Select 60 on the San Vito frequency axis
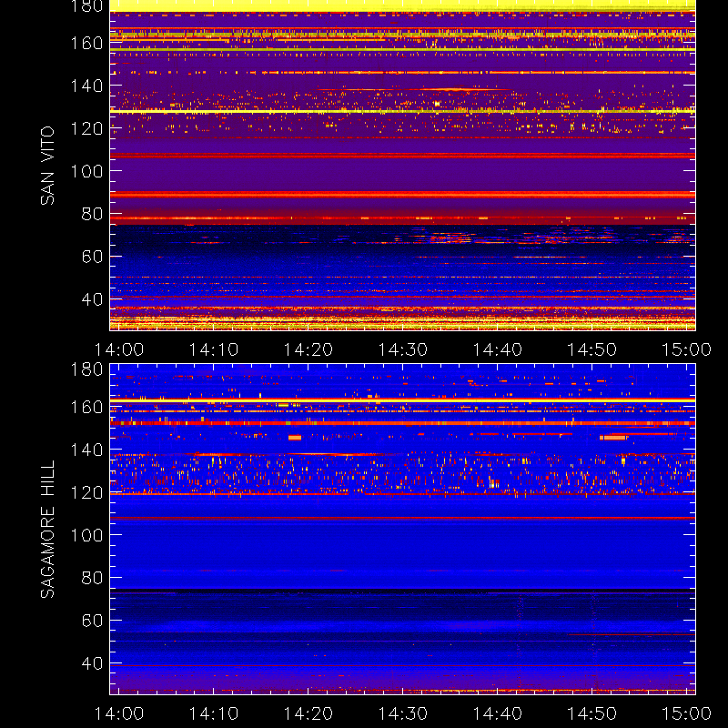728x728 pixels. coord(92,257)
